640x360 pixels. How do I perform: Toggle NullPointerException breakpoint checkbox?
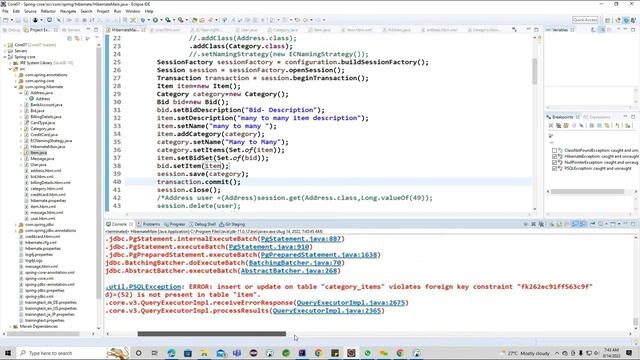pos(554,162)
